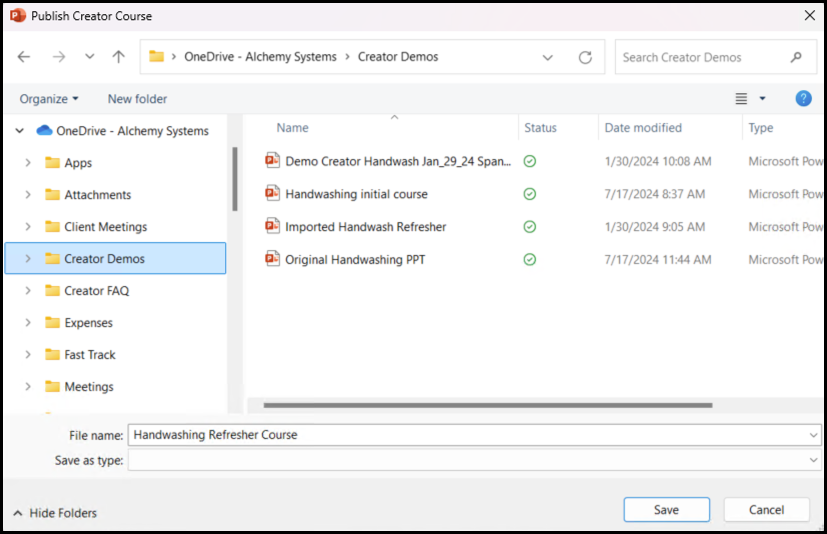Open the Organize menu
Screen dimensions: 827x534
pyautogui.click(x=49, y=99)
